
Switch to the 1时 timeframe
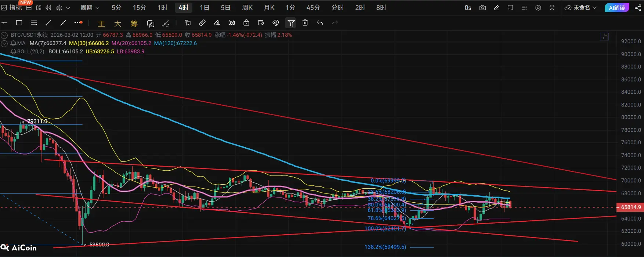[162, 8]
